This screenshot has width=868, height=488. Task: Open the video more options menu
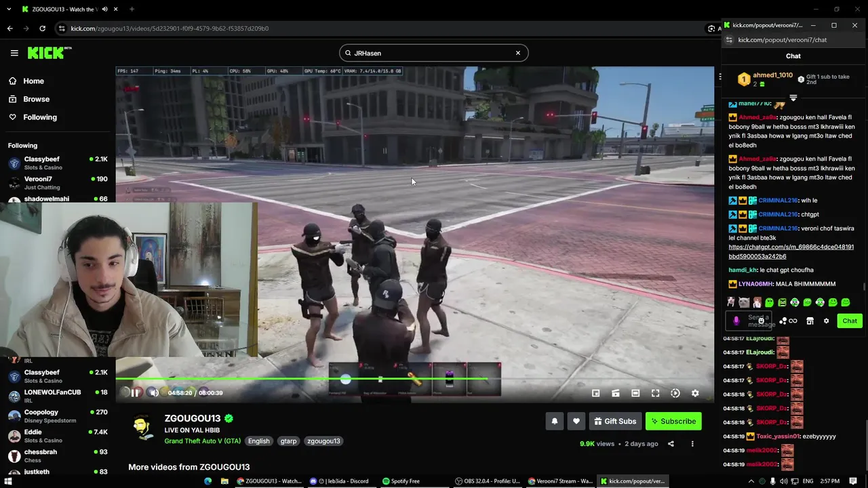(x=692, y=444)
